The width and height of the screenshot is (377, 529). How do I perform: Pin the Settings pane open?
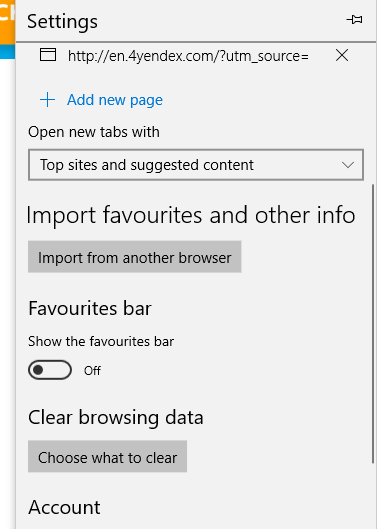pos(354,20)
